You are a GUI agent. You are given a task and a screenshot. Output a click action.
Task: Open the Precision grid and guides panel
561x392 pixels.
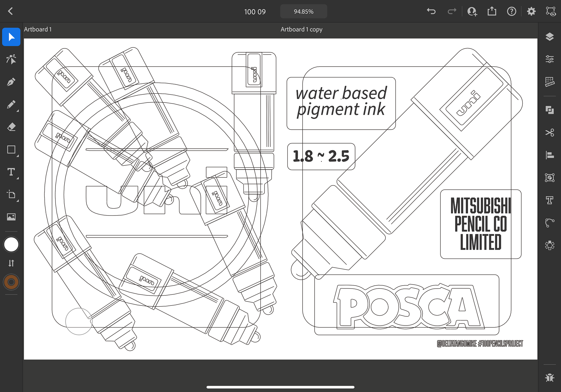[x=550, y=82]
